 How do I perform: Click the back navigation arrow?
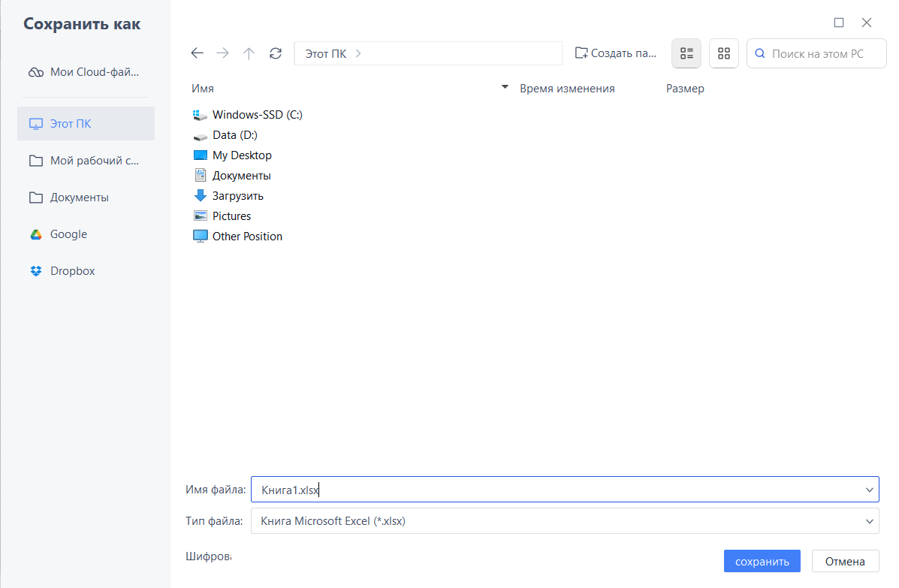198,53
